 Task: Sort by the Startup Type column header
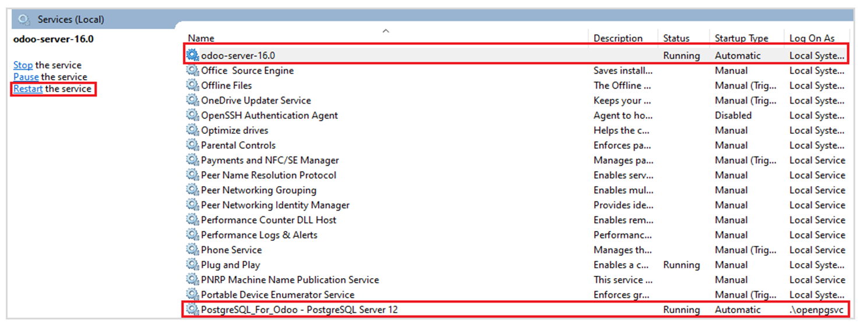point(741,38)
